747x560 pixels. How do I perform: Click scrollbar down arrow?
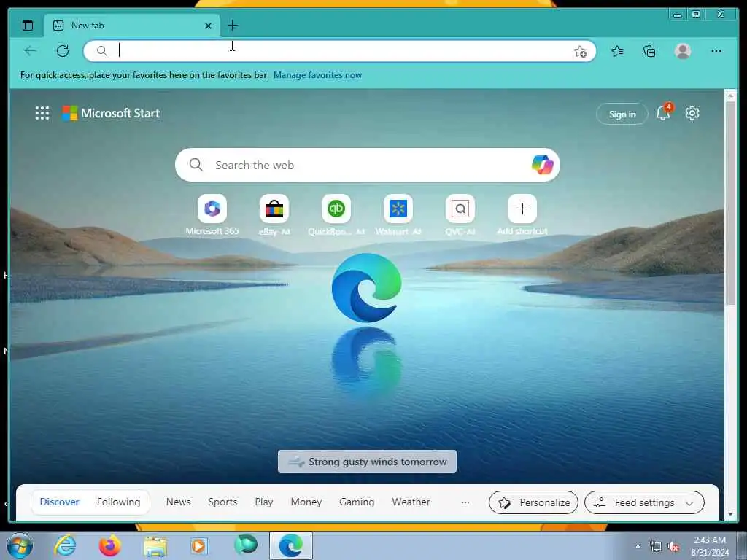click(730, 514)
